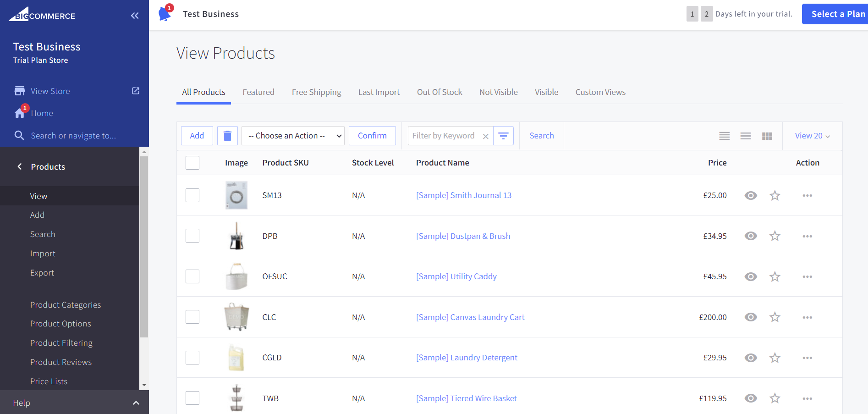Open actions menu for Smith Journal 13

coord(807,195)
